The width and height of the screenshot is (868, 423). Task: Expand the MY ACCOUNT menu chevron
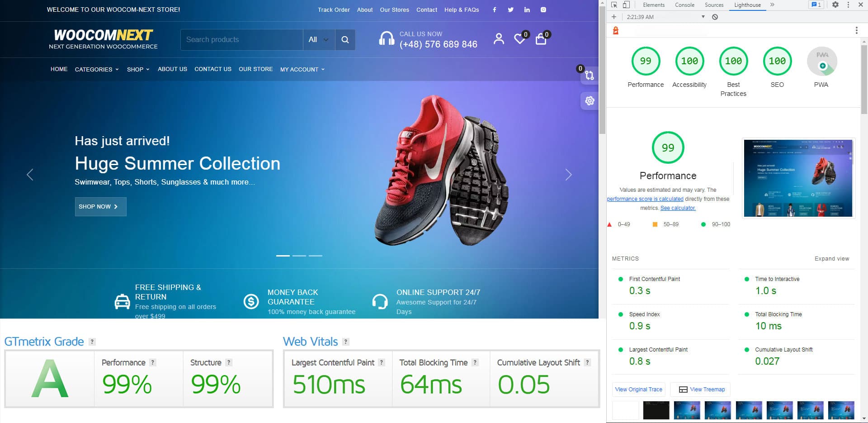tap(322, 69)
